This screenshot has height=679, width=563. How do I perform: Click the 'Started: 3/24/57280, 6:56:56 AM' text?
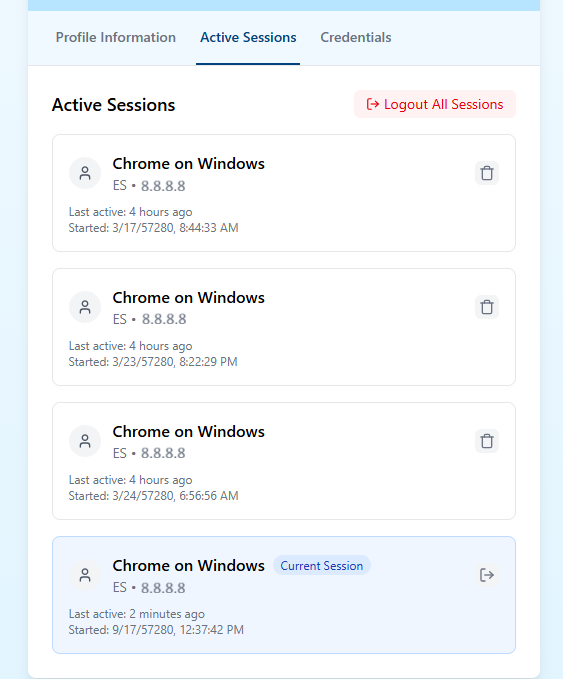tap(153, 496)
